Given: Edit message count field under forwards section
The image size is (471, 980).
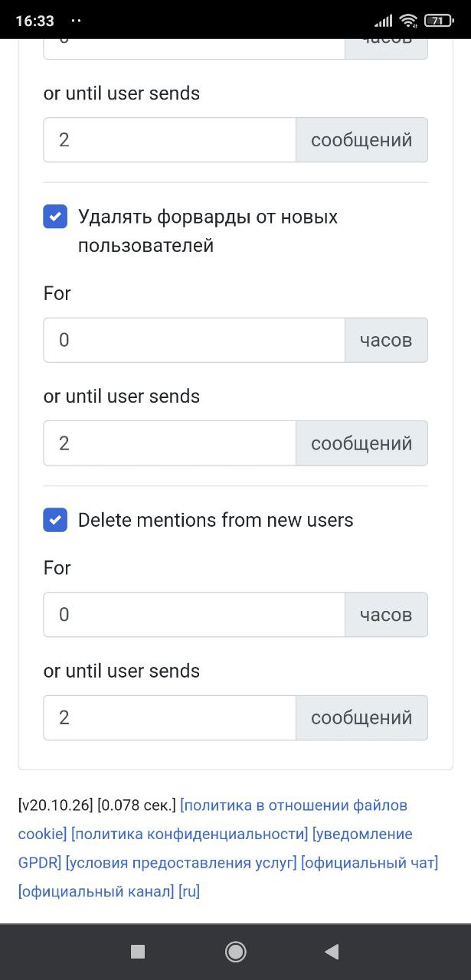Looking at the screenshot, I should pyautogui.click(x=170, y=443).
